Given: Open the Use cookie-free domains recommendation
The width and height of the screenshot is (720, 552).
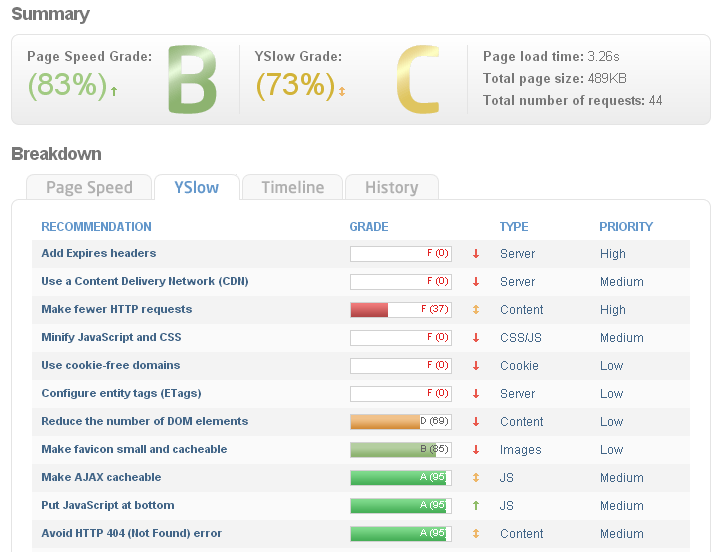Looking at the screenshot, I should pyautogui.click(x=111, y=366).
